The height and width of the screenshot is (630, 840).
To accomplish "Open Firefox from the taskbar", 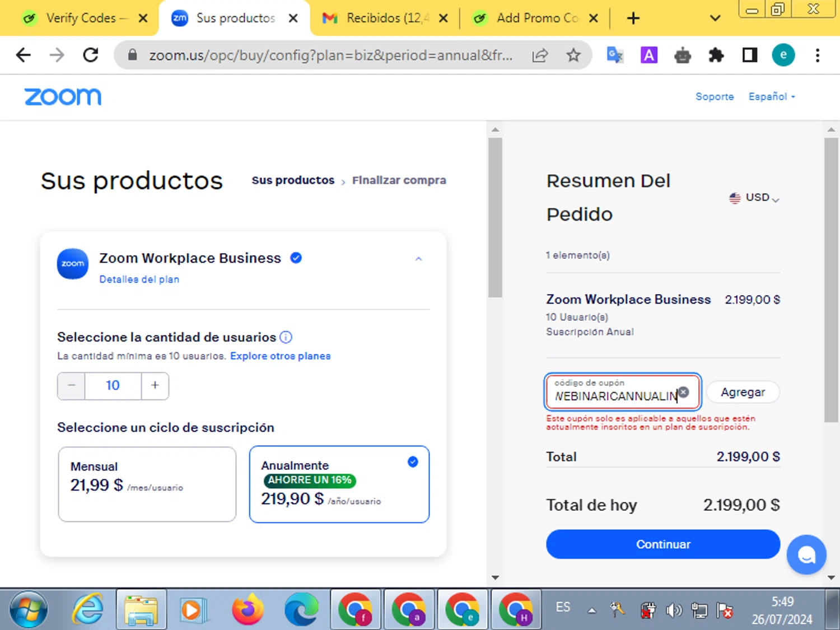I will click(248, 609).
